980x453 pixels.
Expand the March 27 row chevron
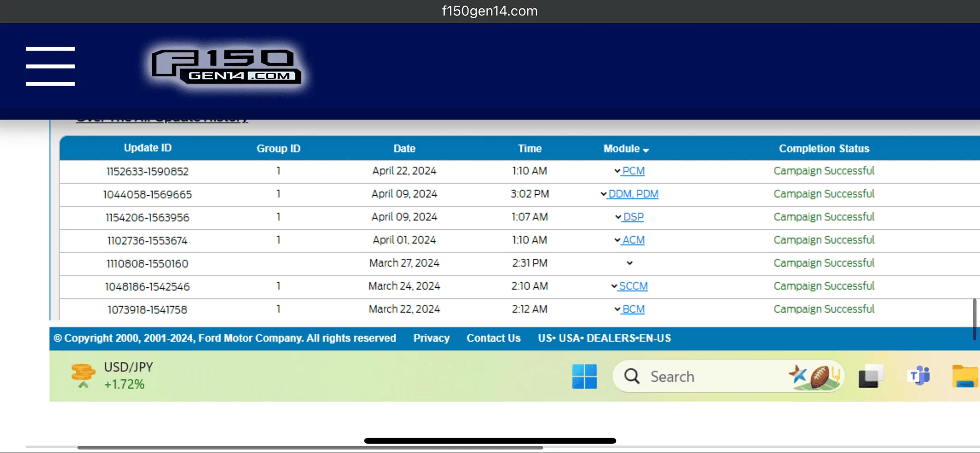point(630,263)
